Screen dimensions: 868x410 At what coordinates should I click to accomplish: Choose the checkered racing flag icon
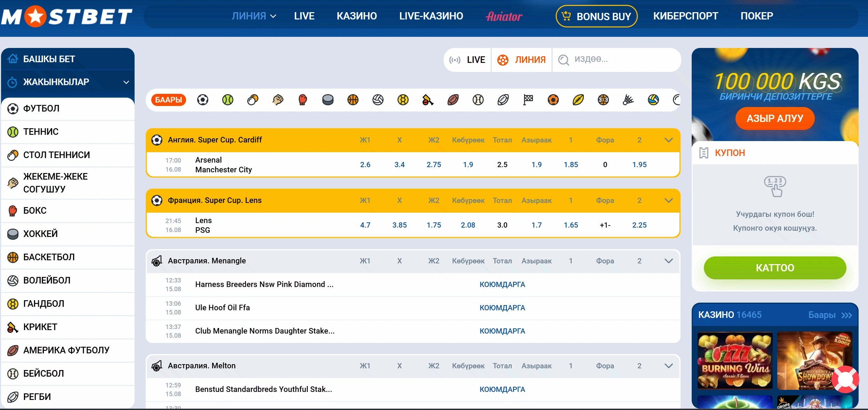pyautogui.click(x=528, y=100)
